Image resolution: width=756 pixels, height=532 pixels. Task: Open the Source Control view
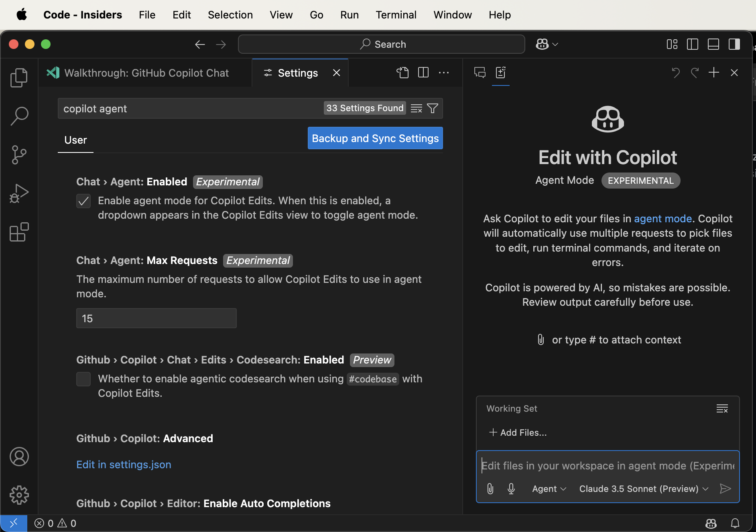coord(18,154)
